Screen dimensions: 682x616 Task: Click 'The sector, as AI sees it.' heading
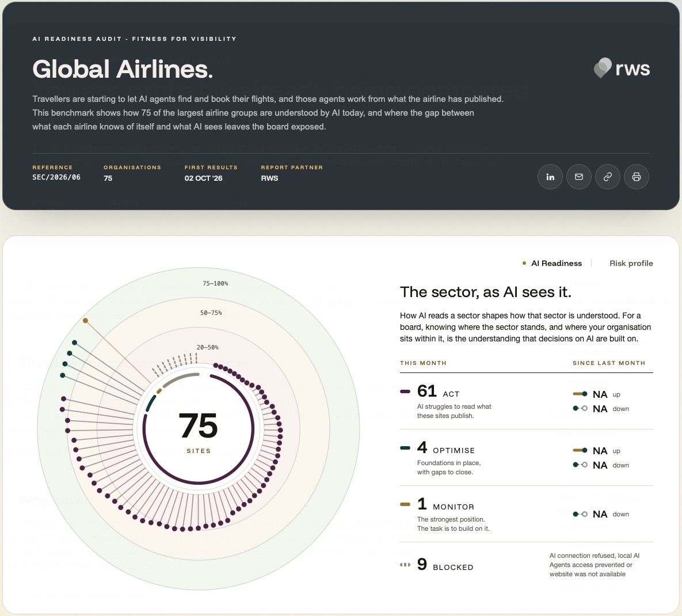click(485, 292)
